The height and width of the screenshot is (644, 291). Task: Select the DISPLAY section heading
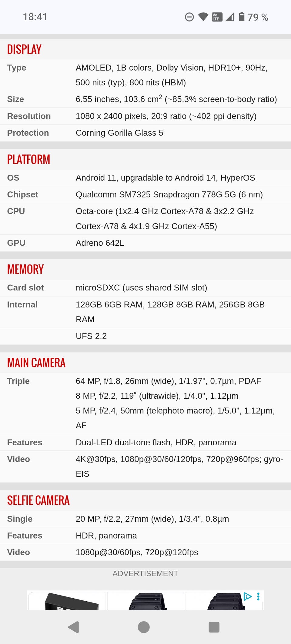24,49
